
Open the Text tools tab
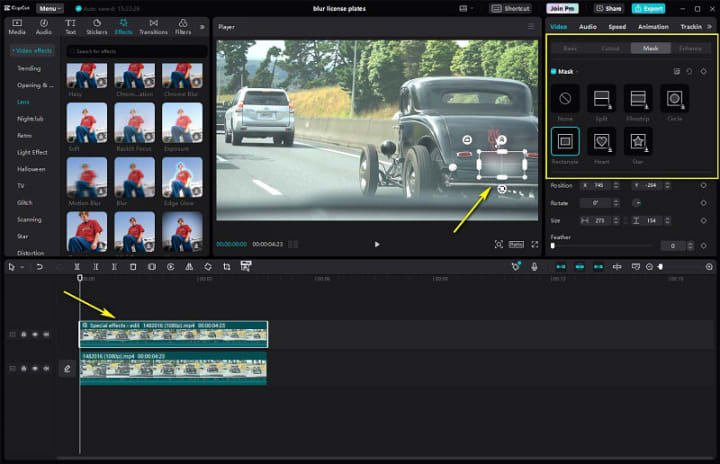(70, 27)
